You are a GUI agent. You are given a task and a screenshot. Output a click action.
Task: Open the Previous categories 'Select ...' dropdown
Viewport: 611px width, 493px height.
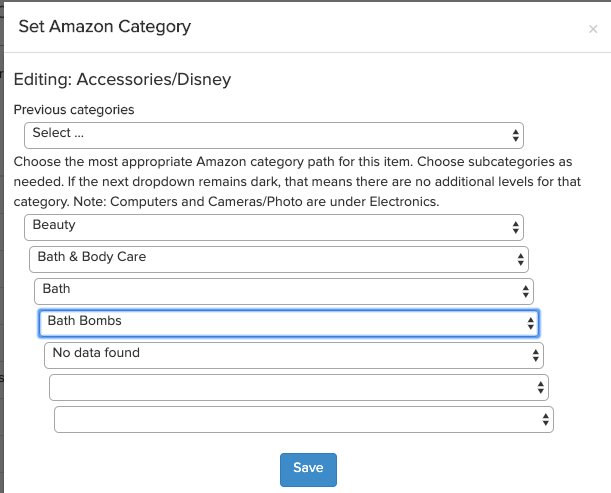(273, 134)
